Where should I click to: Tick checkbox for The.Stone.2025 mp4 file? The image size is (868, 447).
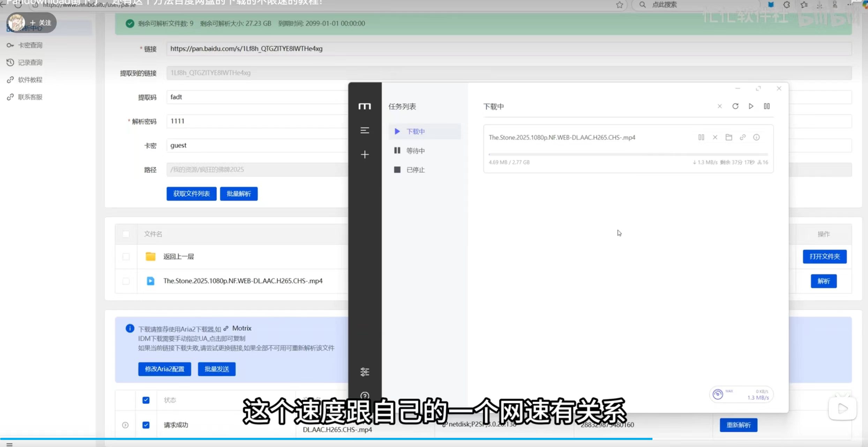point(126,281)
